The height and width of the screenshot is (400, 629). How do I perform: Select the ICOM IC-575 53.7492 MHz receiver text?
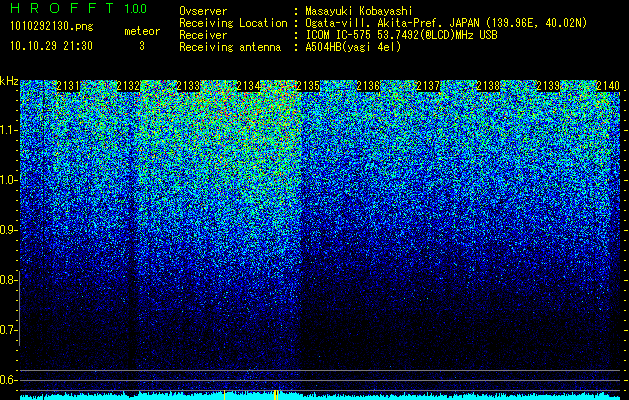(x=401, y=35)
